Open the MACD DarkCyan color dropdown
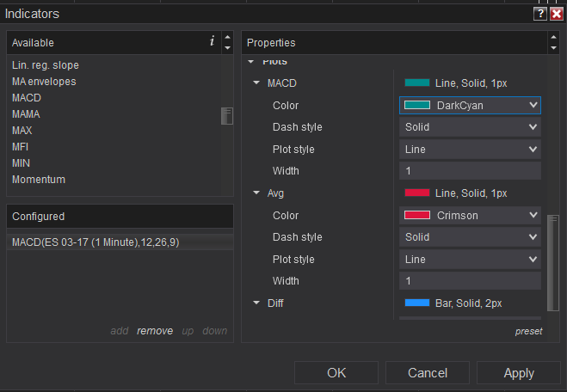The width and height of the screenshot is (567, 392). pyautogui.click(x=470, y=105)
